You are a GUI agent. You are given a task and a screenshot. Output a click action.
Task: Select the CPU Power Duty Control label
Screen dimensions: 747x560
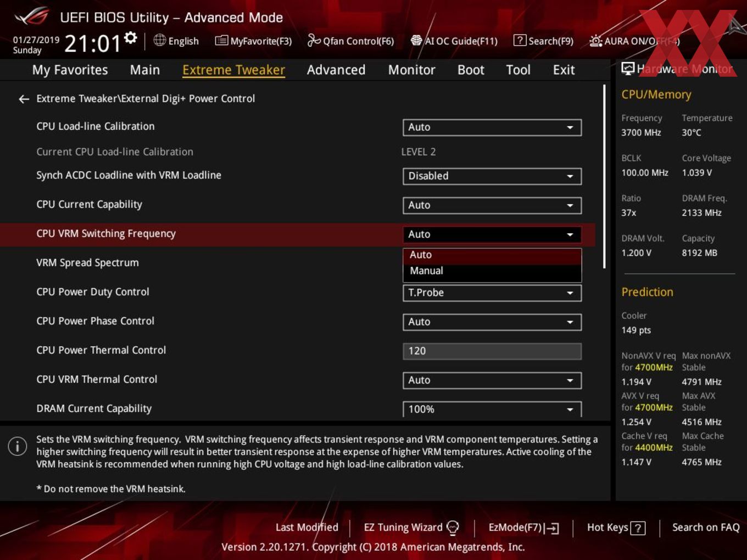tap(93, 292)
